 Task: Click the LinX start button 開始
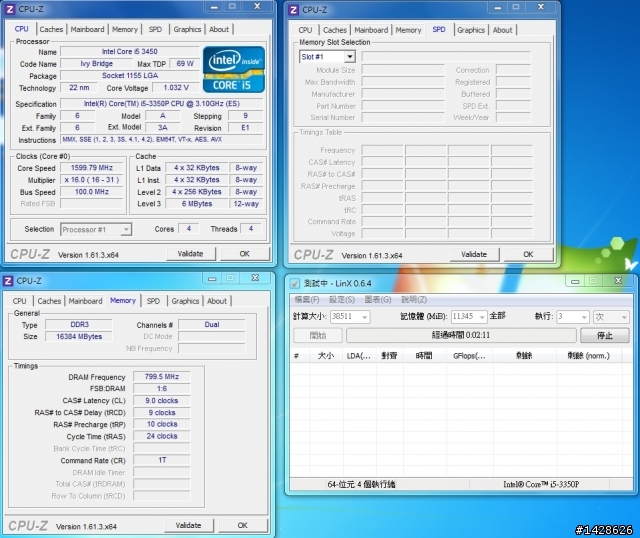pyautogui.click(x=318, y=336)
